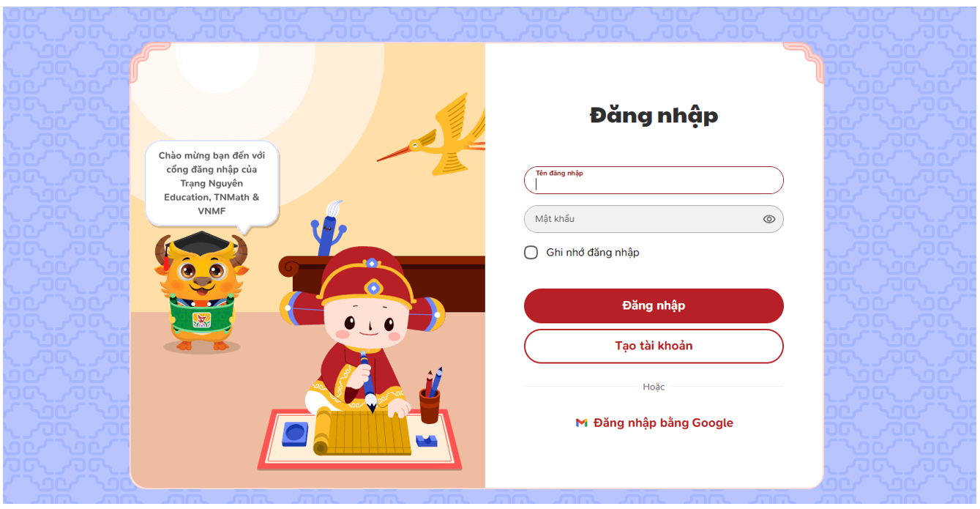Click the blue ink stone on mat

pyautogui.click(x=295, y=433)
